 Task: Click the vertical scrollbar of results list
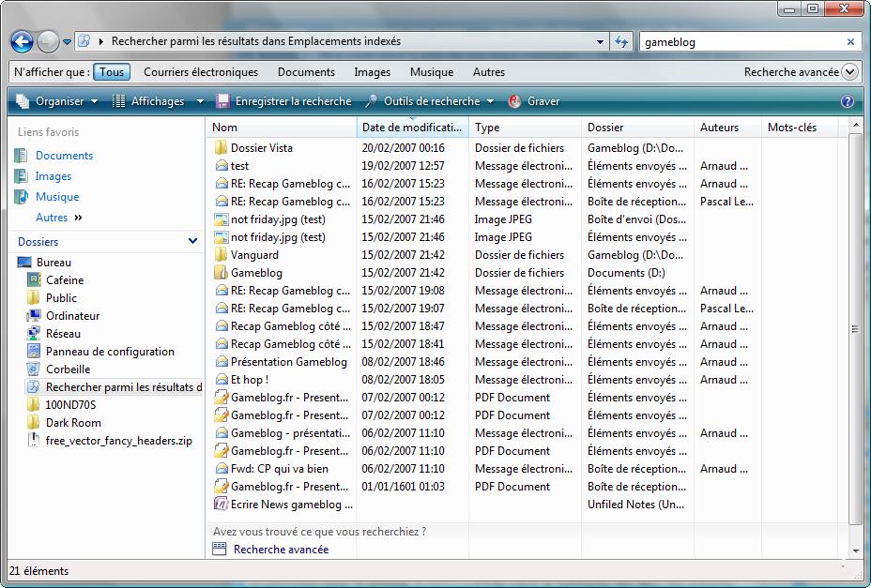click(854, 328)
